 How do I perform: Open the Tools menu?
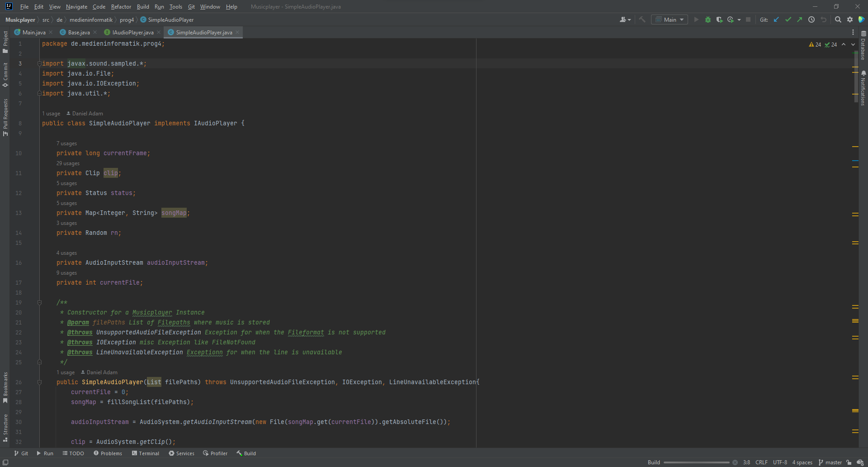[x=176, y=7]
